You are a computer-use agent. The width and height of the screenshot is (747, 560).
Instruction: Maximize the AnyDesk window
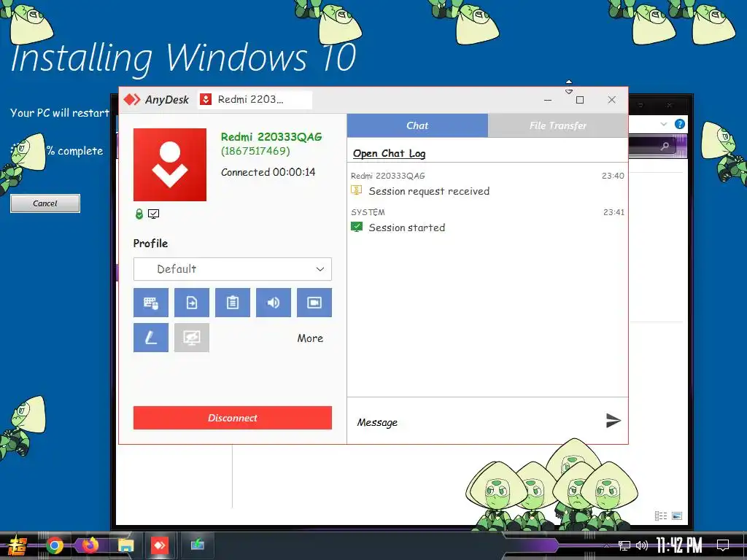click(580, 99)
